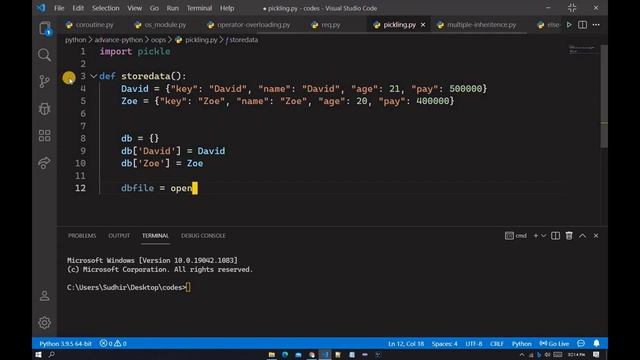Focus the terminal command prompt line

pos(129,287)
